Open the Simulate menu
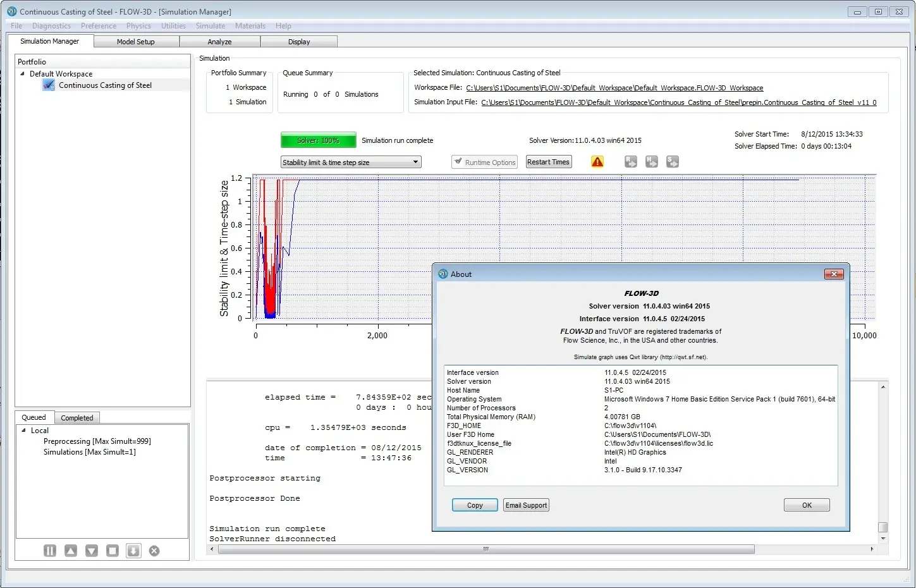Screen dimensions: 916x588 (211, 26)
